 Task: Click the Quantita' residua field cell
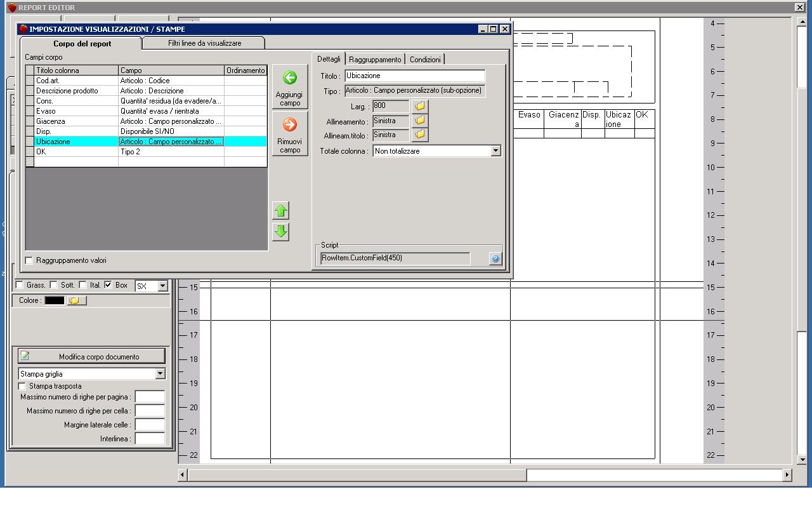click(x=171, y=101)
